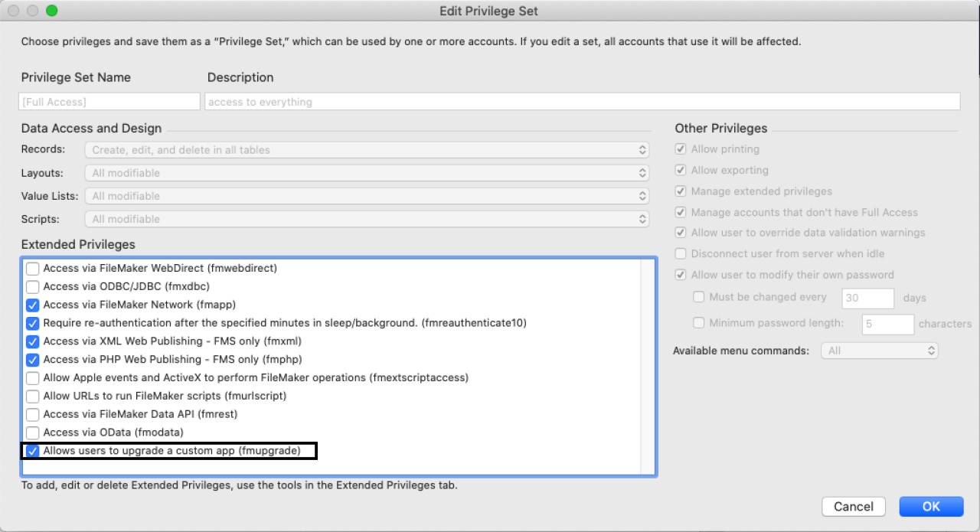The width and height of the screenshot is (980, 532).
Task: Open the Value Lists dropdown
Action: coord(367,196)
